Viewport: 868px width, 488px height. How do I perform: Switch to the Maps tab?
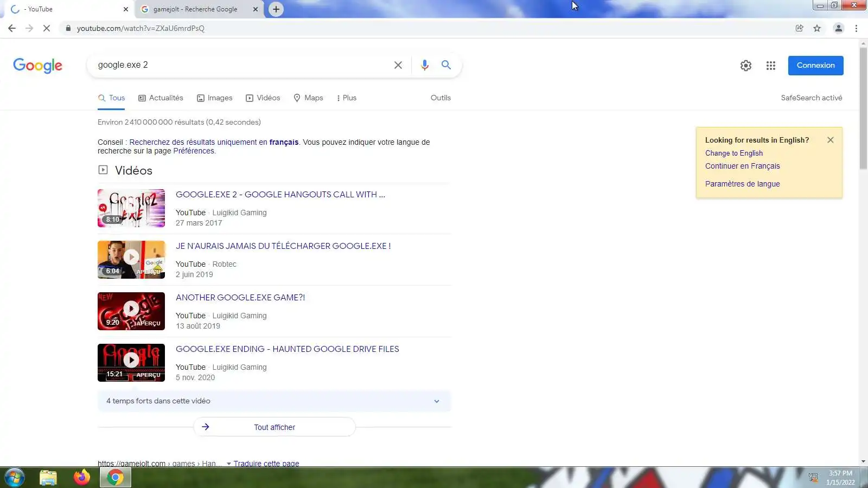308,98
